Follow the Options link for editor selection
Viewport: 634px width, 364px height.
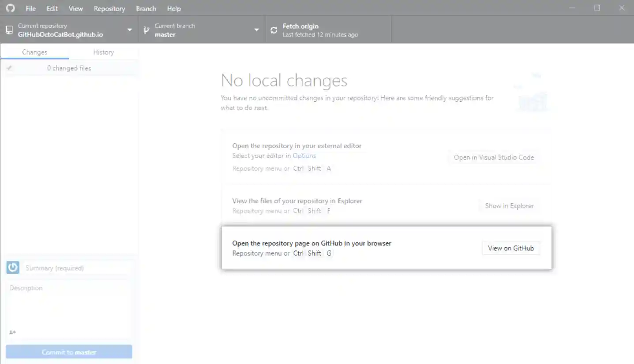point(304,156)
